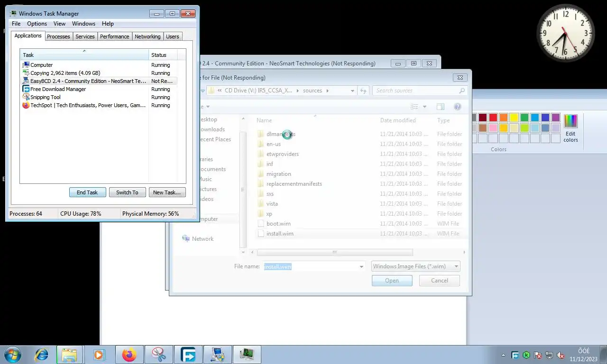The image size is (607, 364).
Task: Select the Copying 2,962 items task icon
Action: coord(26,73)
